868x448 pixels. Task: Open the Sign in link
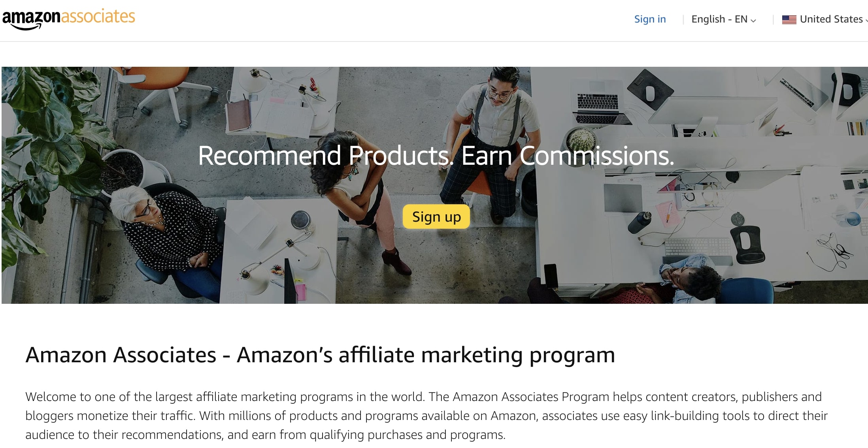point(650,19)
